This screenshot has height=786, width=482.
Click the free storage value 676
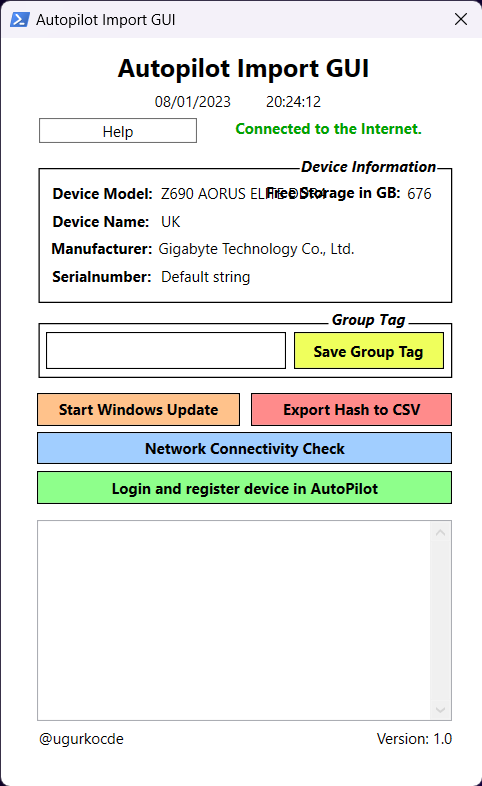pyautogui.click(x=419, y=193)
